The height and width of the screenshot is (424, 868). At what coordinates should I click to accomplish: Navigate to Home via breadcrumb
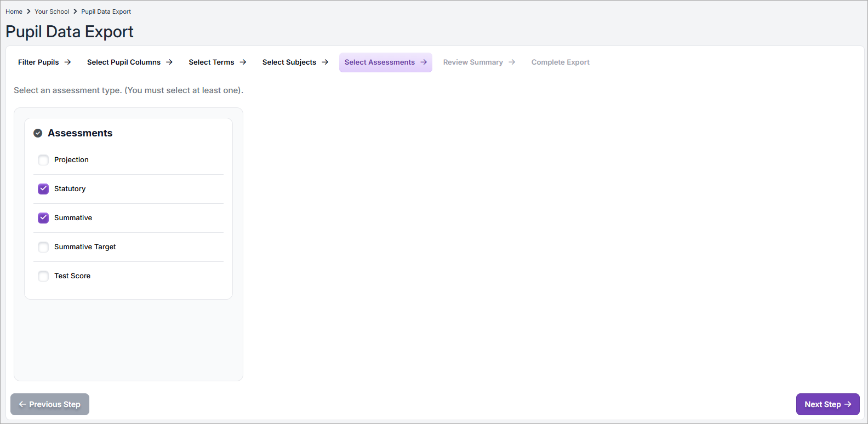tap(14, 12)
